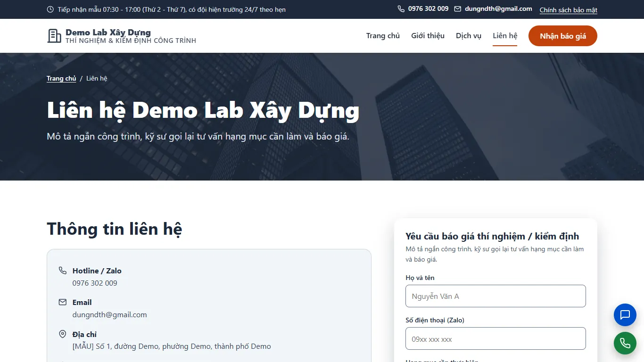Image resolution: width=644 pixels, height=362 pixels.
Task: Click the map pin icon beside Địa chỉ
Action: pyautogui.click(x=62, y=334)
